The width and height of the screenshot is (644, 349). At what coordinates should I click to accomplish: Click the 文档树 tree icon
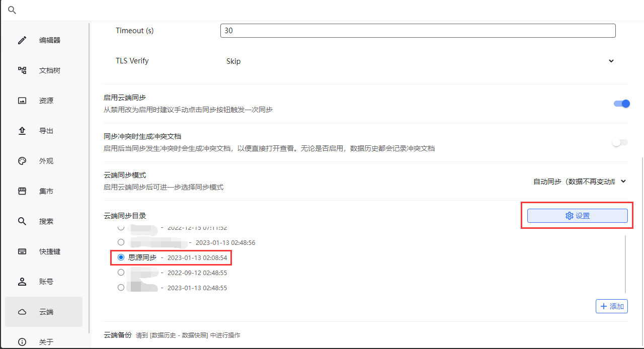click(x=22, y=70)
